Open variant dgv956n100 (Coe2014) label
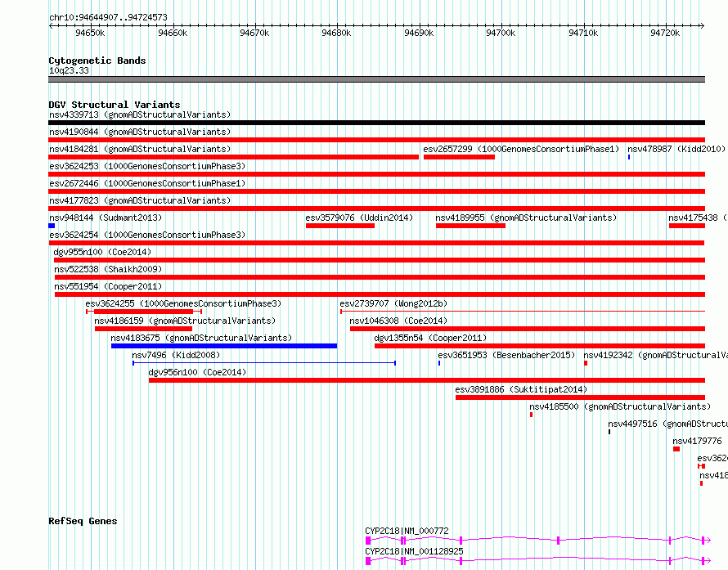 point(197,372)
